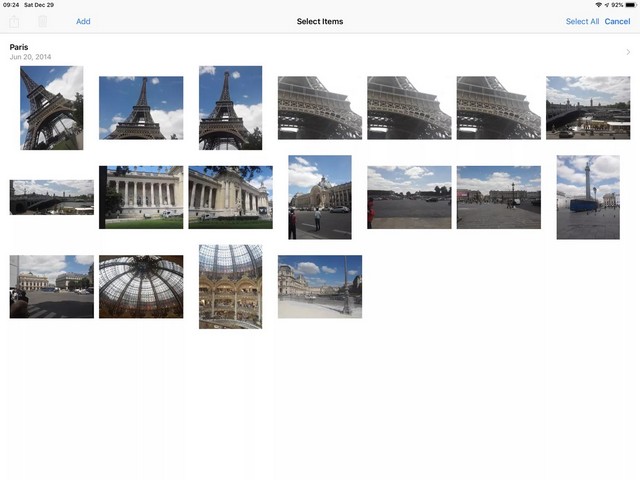Select the first Eiffel Tower underside close-up
Screen dimensions: 640x480
pos(320,108)
